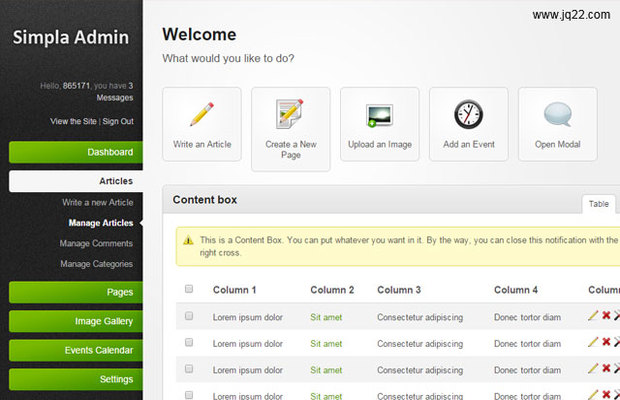Click edit pencil icon in third table row
The width and height of the screenshot is (620, 400).
click(x=593, y=368)
